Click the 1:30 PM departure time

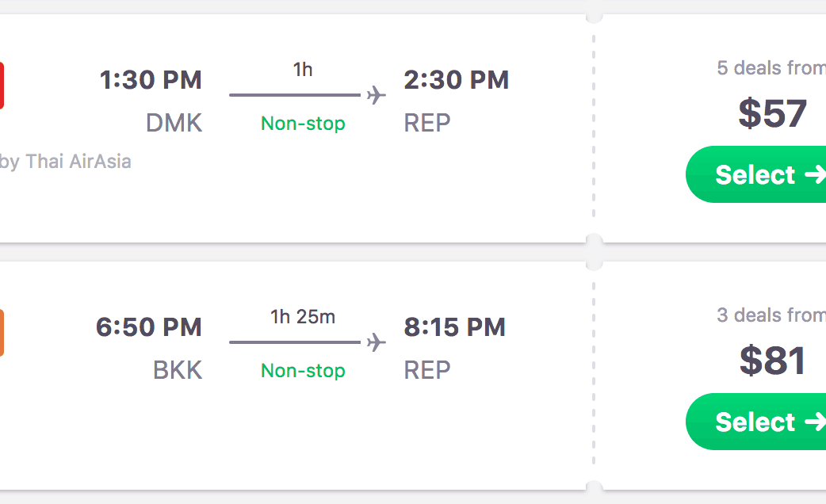click(151, 80)
